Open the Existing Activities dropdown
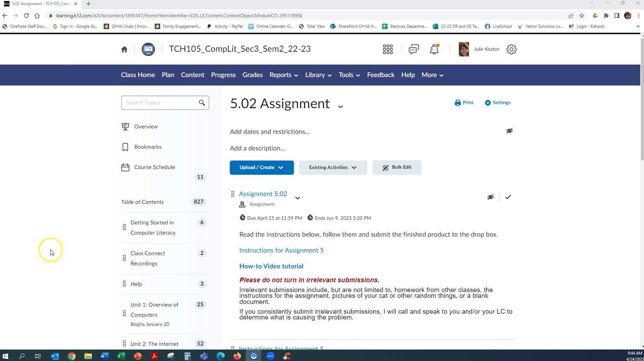Screen dimensions: 644x361 (332, 168)
